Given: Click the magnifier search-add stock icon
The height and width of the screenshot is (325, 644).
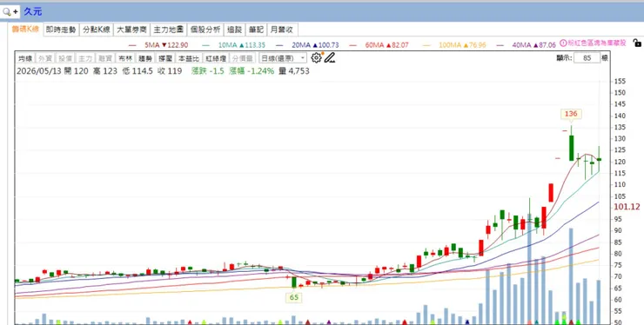Looking at the screenshot, I should click(x=10, y=11).
